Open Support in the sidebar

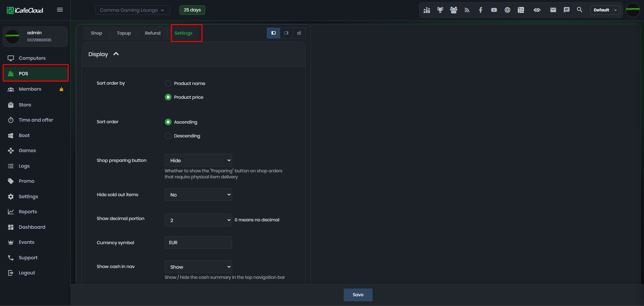[35, 258]
